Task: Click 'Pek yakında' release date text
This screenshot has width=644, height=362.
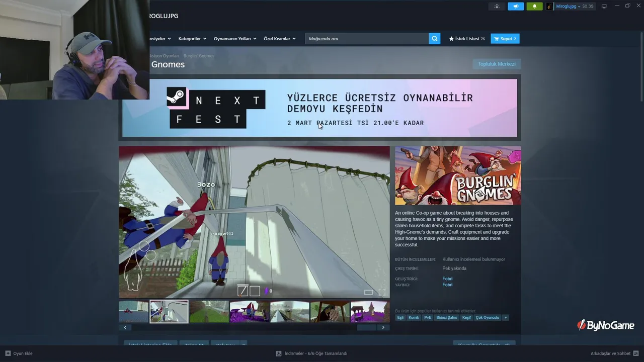Action: point(454,268)
